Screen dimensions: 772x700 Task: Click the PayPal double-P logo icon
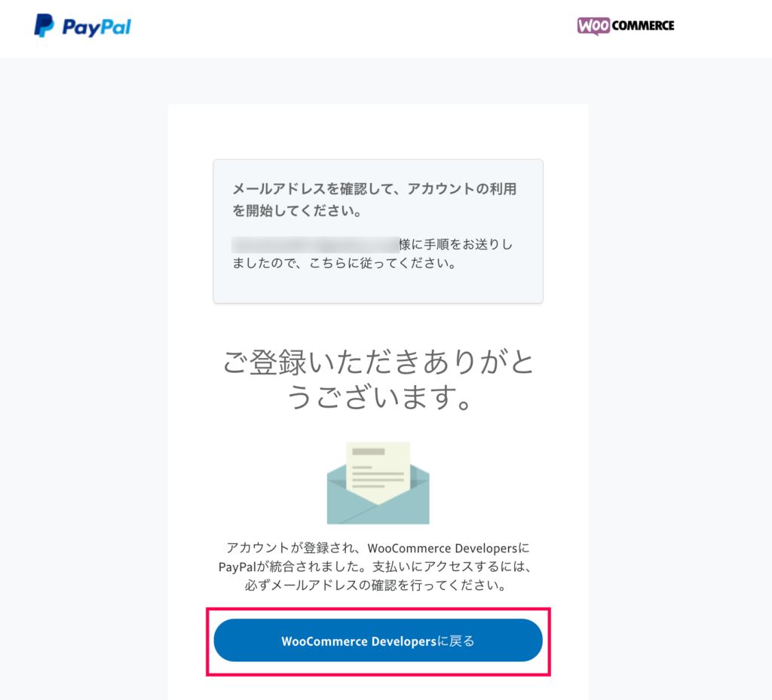pyautogui.click(x=43, y=26)
